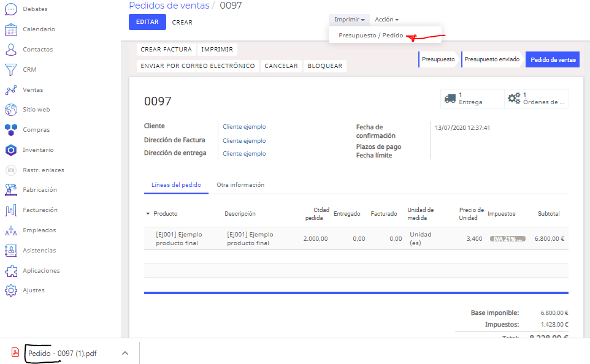Open the Fabricación robot arm icon
Image resolution: width=590 pixels, height=364 pixels.
coord(11,190)
